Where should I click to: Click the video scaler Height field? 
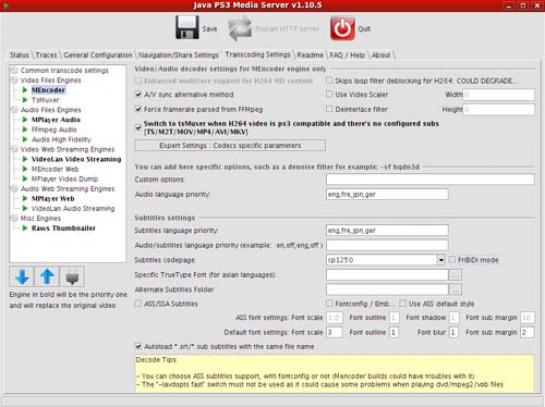pos(499,109)
